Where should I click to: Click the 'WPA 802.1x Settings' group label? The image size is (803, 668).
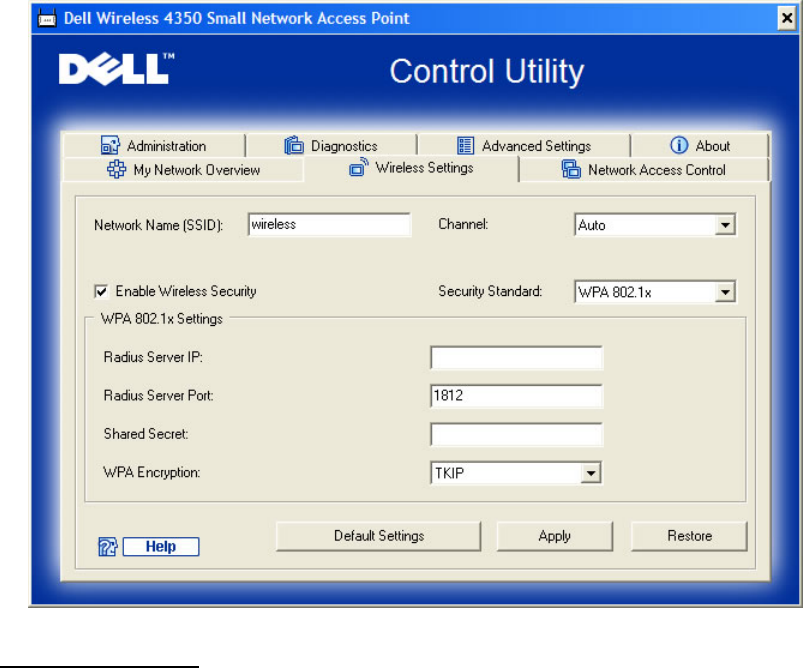click(162, 319)
